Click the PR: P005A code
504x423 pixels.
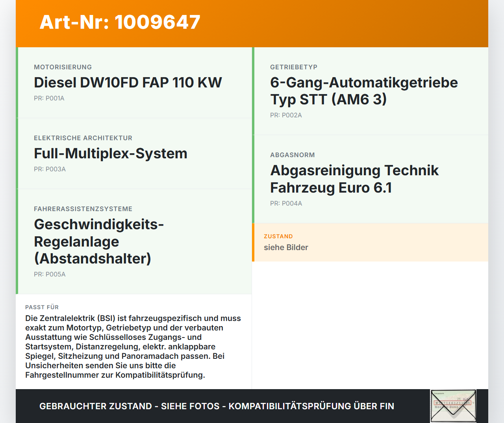(x=50, y=274)
